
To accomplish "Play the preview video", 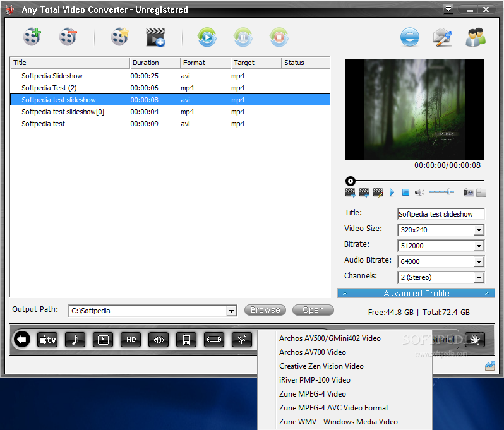I will coord(392,193).
